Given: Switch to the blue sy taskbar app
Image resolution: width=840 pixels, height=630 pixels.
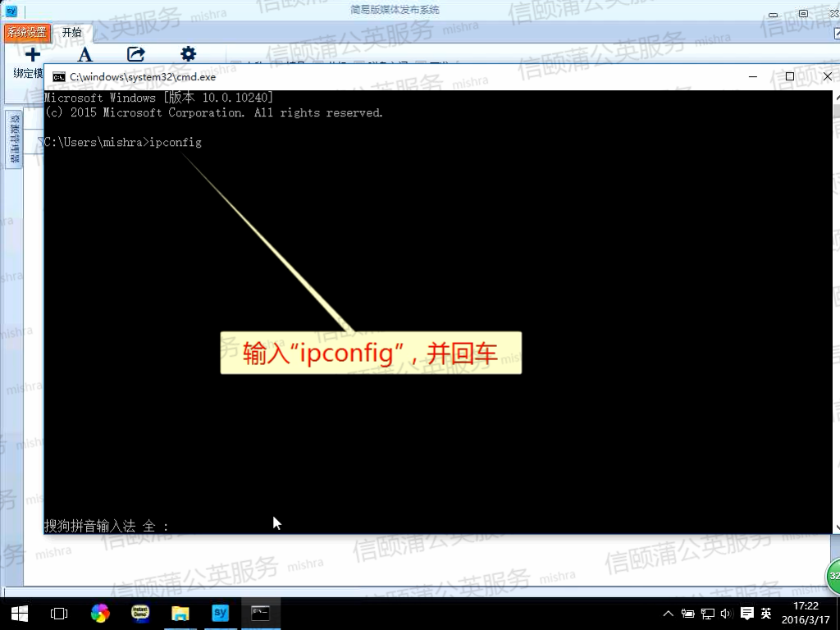Looking at the screenshot, I should click(220, 613).
